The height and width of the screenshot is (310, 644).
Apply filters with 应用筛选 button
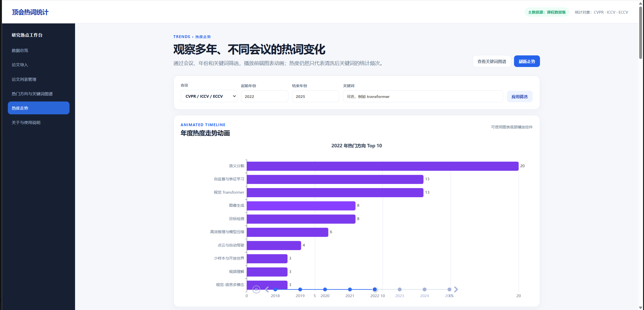520,96
